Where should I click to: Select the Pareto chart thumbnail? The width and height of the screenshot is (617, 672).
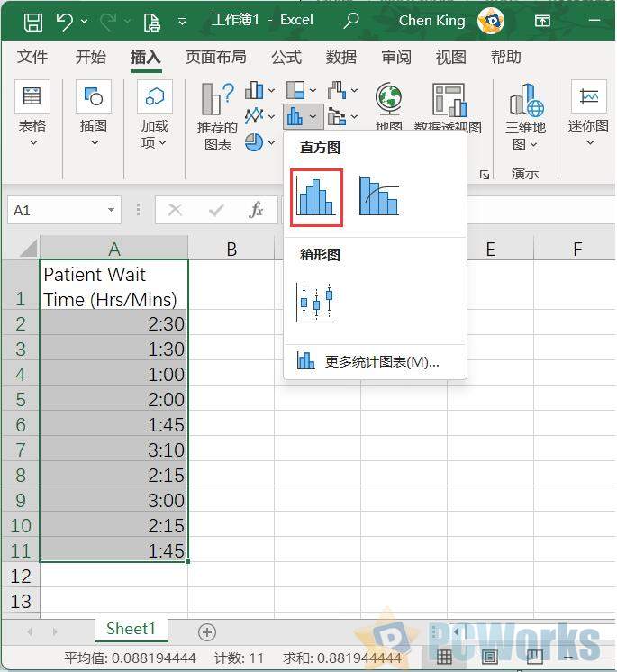[379, 196]
